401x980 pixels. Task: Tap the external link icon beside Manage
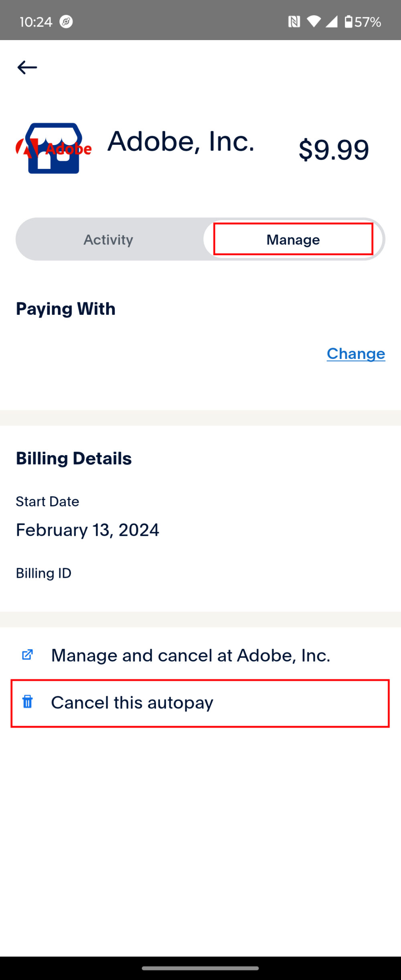27,655
